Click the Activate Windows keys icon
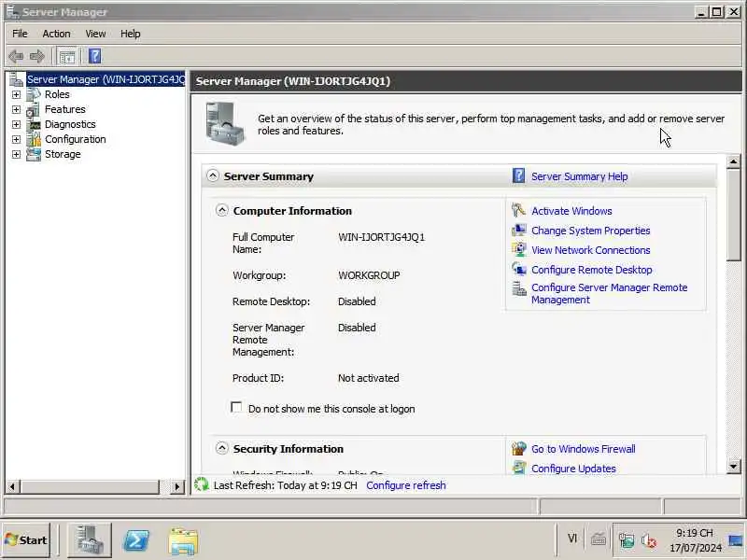 click(x=518, y=211)
